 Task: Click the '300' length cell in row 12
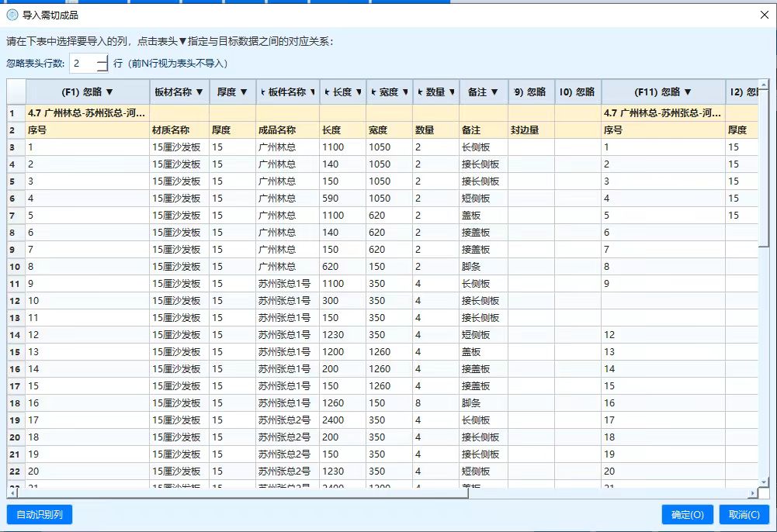point(343,301)
